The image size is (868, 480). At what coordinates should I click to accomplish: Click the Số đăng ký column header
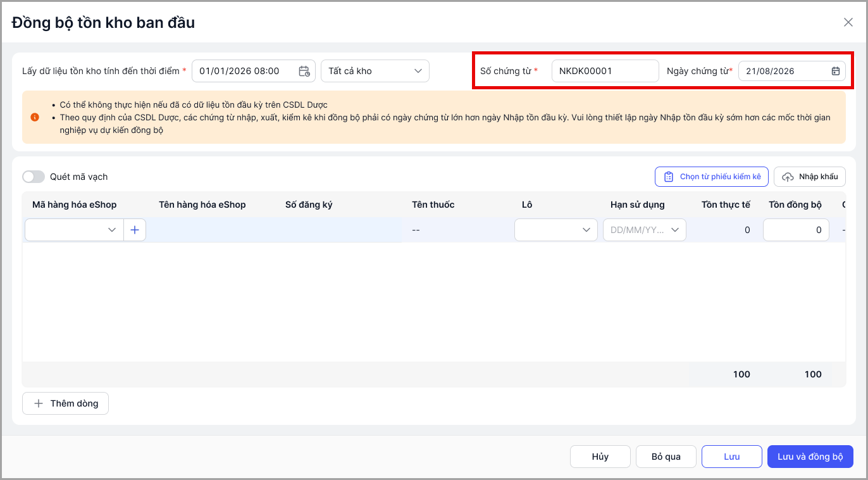[309, 205]
